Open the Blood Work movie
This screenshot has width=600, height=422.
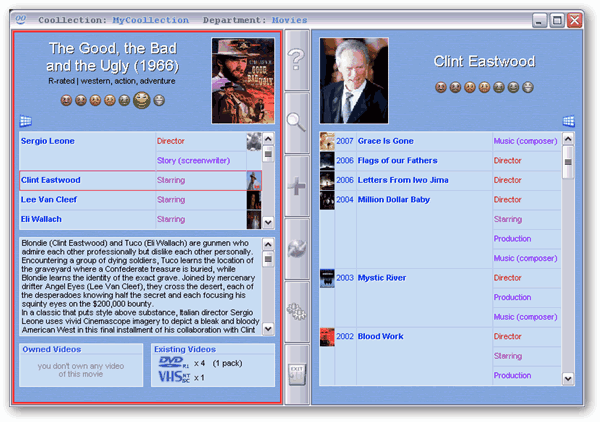[380, 336]
